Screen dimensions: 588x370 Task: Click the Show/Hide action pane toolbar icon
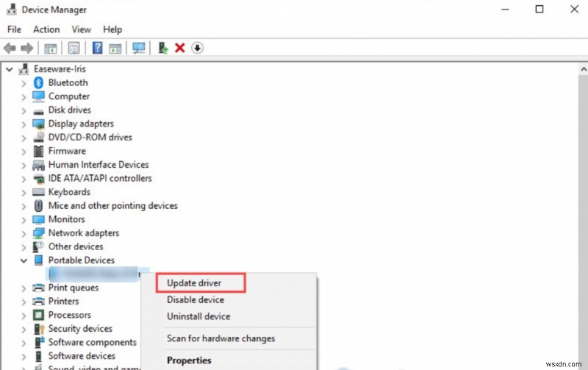(115, 49)
